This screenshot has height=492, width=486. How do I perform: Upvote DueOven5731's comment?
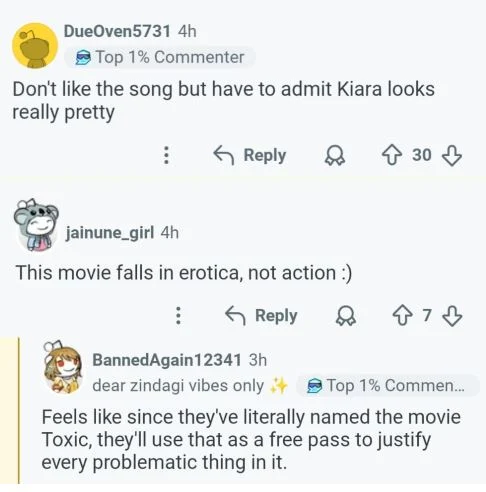[392, 156]
